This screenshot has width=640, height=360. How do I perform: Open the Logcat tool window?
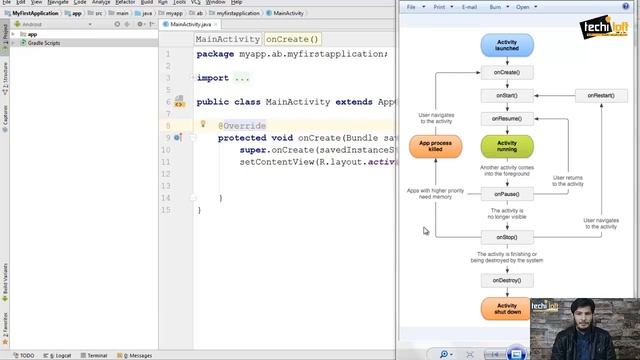(x=57, y=356)
